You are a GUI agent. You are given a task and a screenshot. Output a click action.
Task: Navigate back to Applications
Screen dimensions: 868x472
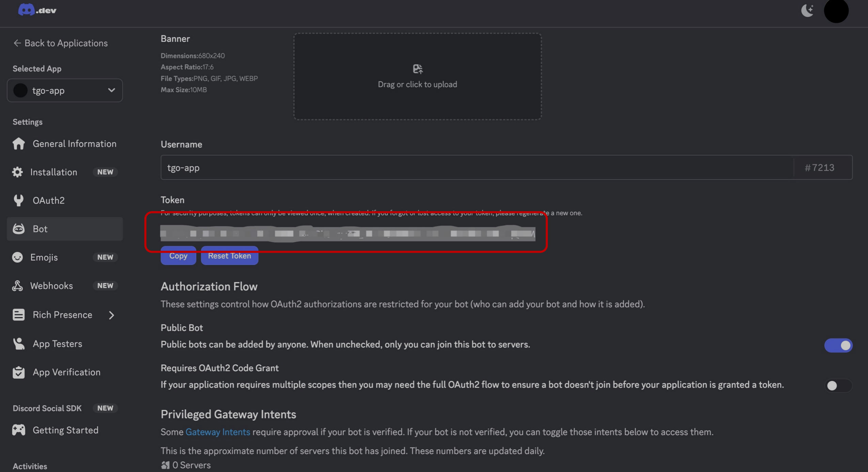coord(60,43)
